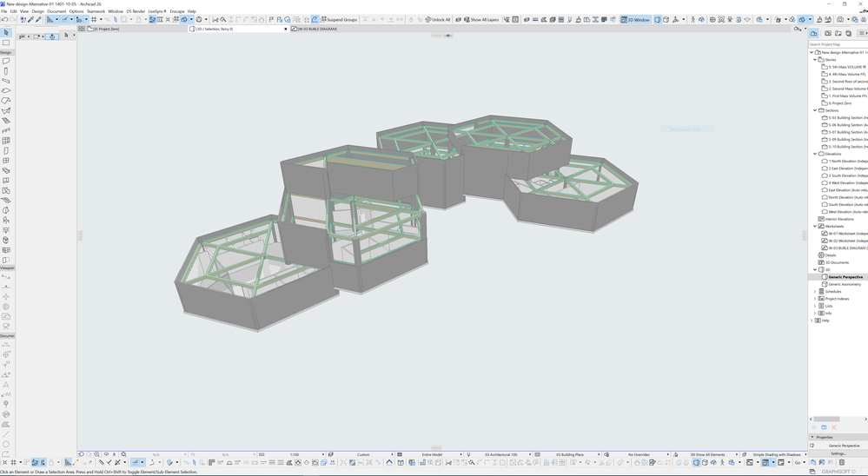
Task: Expand the Schedules tree node
Action: [815, 292]
